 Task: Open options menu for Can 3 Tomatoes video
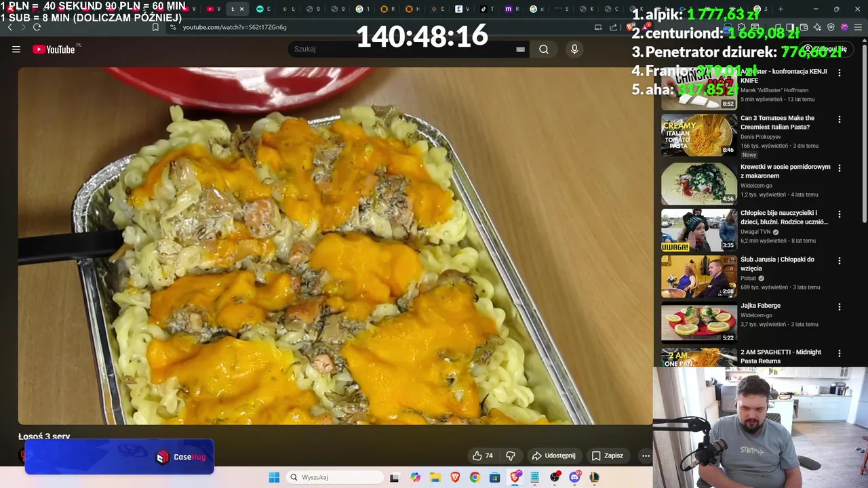click(x=840, y=119)
